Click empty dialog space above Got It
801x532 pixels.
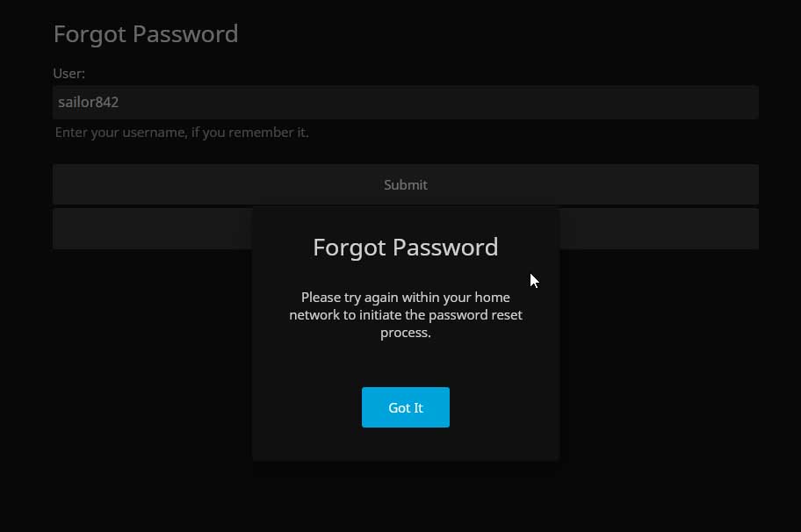click(x=405, y=363)
